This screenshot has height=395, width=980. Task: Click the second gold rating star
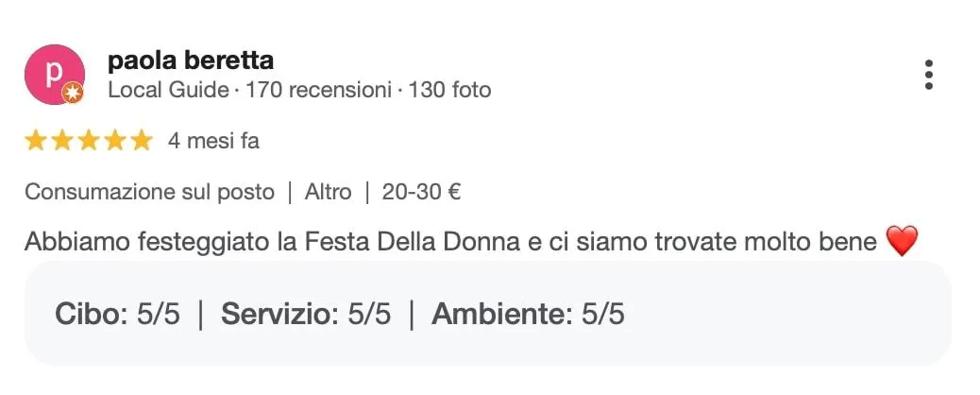tap(62, 141)
